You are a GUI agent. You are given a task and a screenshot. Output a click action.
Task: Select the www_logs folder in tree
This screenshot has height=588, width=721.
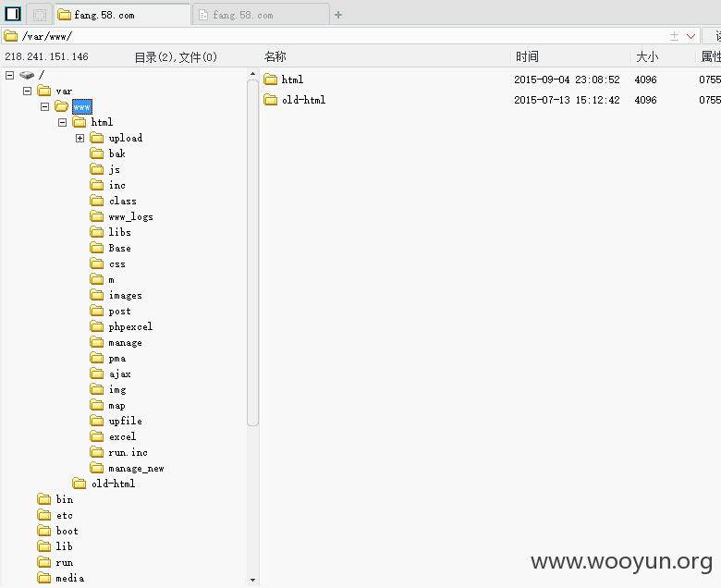(131, 216)
